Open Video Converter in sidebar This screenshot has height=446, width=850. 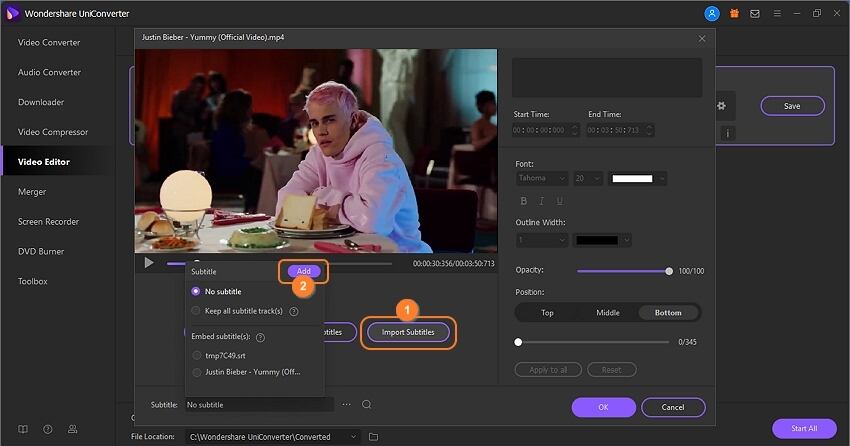click(x=49, y=42)
